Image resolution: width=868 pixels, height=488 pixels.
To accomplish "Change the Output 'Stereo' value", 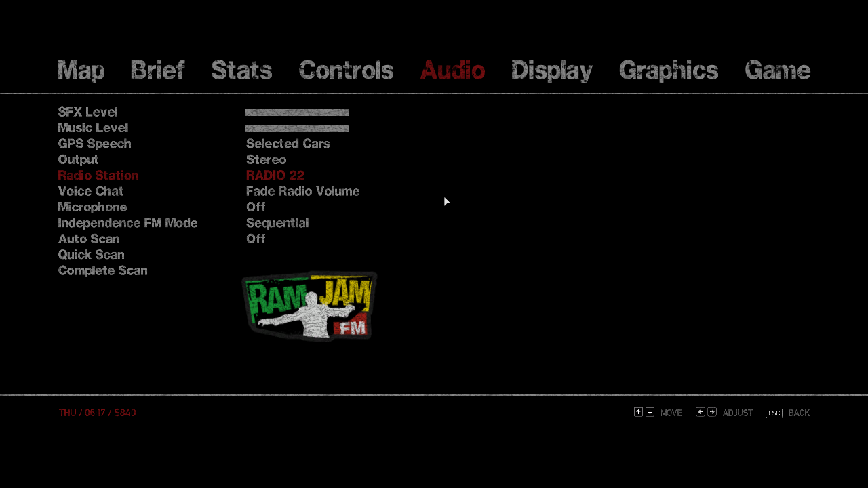I will pyautogui.click(x=267, y=159).
